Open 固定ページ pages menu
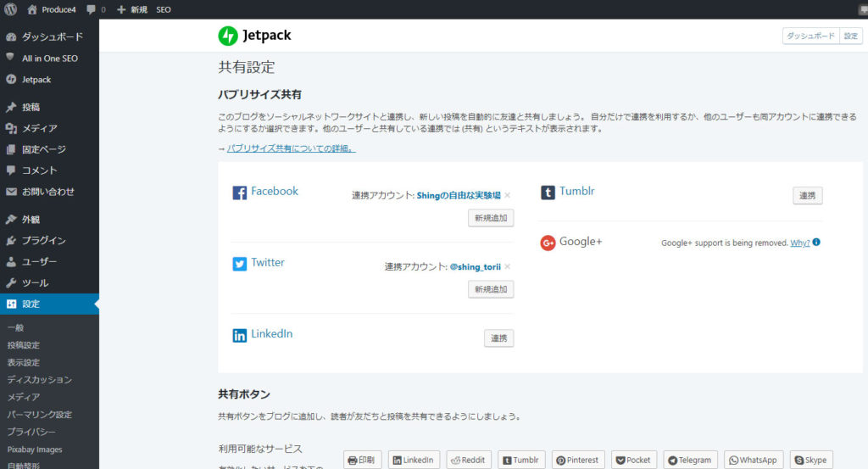868x469 pixels. point(49,149)
